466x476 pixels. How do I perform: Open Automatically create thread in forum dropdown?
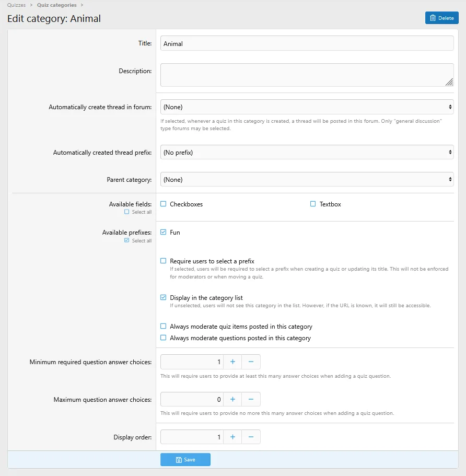click(307, 107)
